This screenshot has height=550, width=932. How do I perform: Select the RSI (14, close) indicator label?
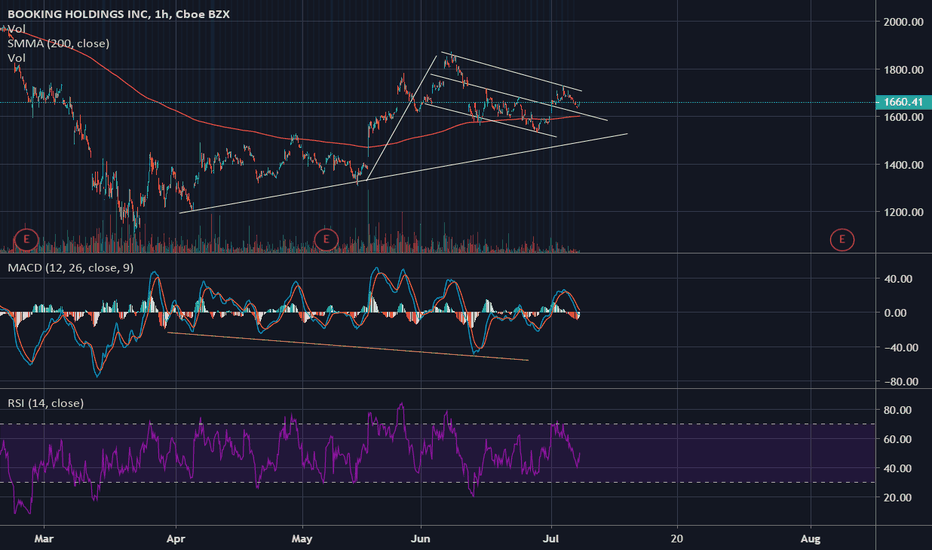[45, 403]
